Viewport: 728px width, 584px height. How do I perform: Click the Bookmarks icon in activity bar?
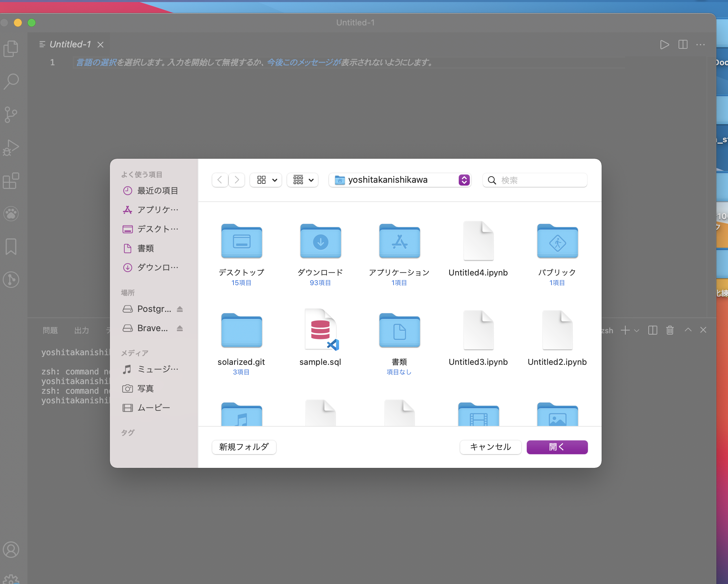[x=11, y=247]
